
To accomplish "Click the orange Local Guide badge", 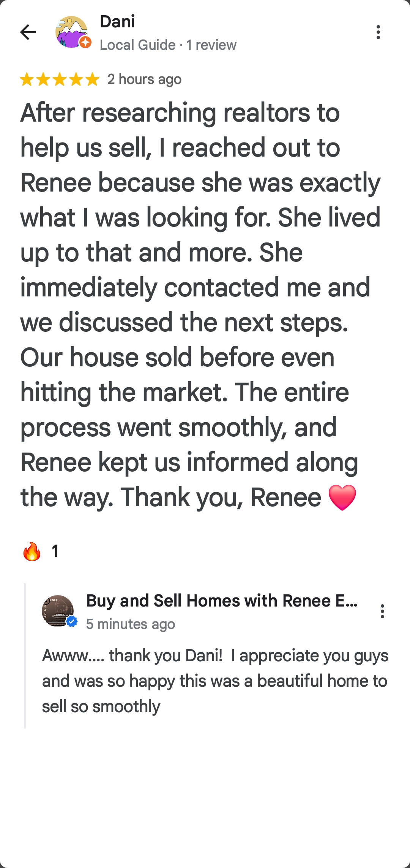I will (86, 42).
